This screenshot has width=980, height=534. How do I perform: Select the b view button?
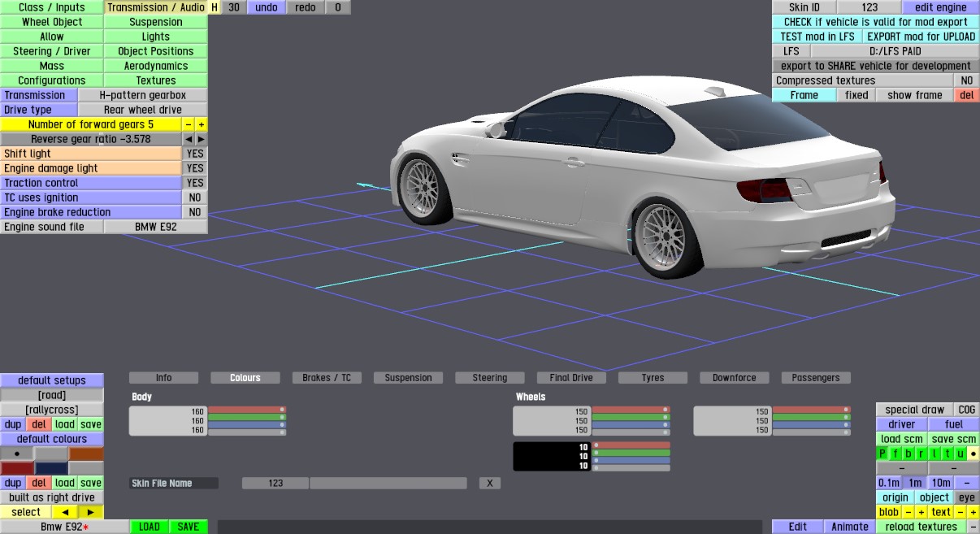tap(908, 454)
